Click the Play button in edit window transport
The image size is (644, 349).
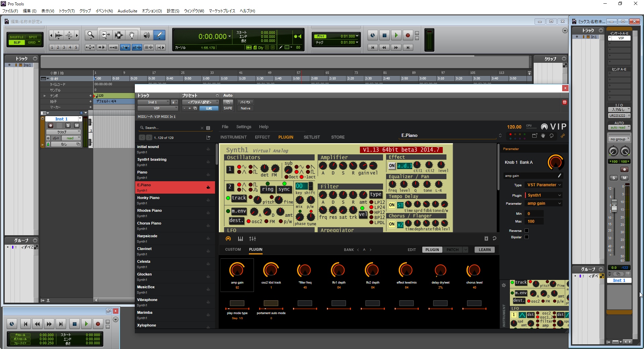pos(396,35)
